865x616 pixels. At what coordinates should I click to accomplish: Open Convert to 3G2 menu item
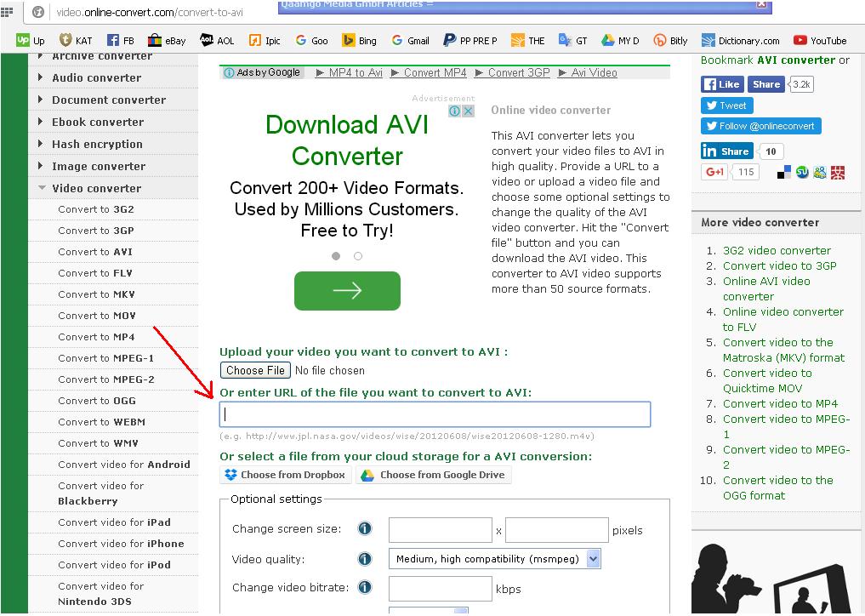coord(96,209)
